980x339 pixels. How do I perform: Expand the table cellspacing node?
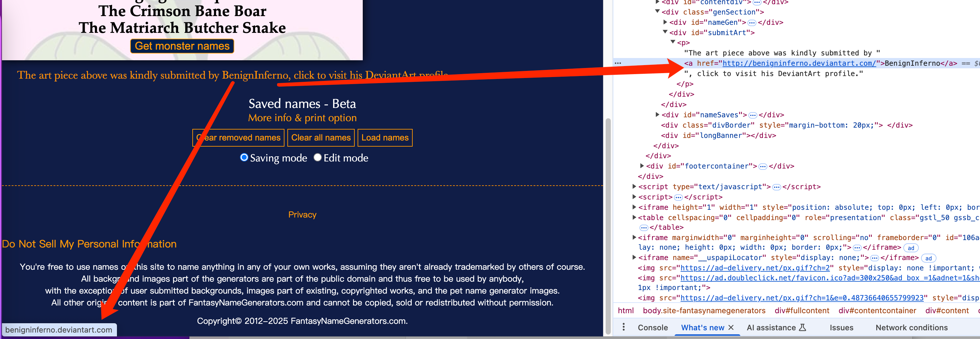[634, 217]
